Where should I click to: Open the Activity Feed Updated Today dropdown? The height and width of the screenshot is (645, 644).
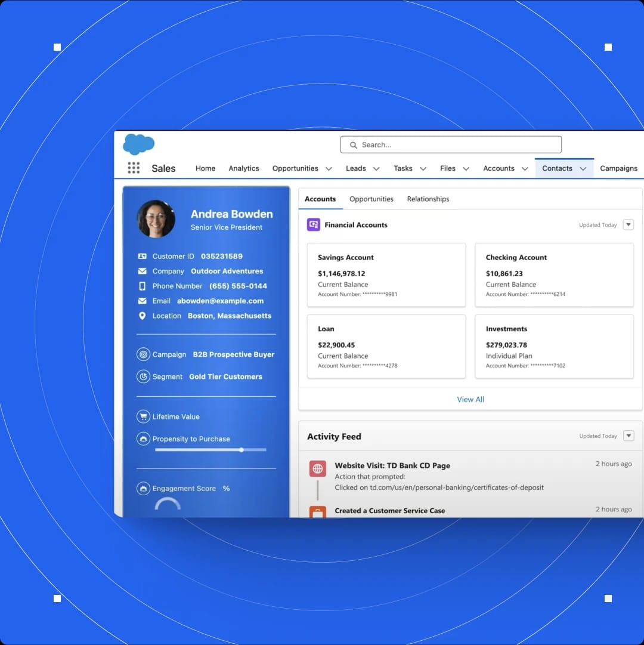pyautogui.click(x=628, y=436)
